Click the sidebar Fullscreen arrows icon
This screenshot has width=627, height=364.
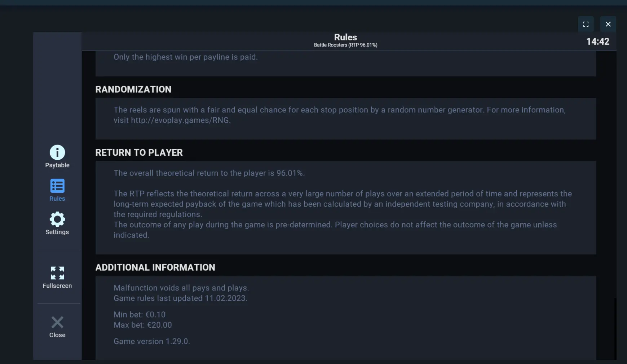pyautogui.click(x=57, y=273)
